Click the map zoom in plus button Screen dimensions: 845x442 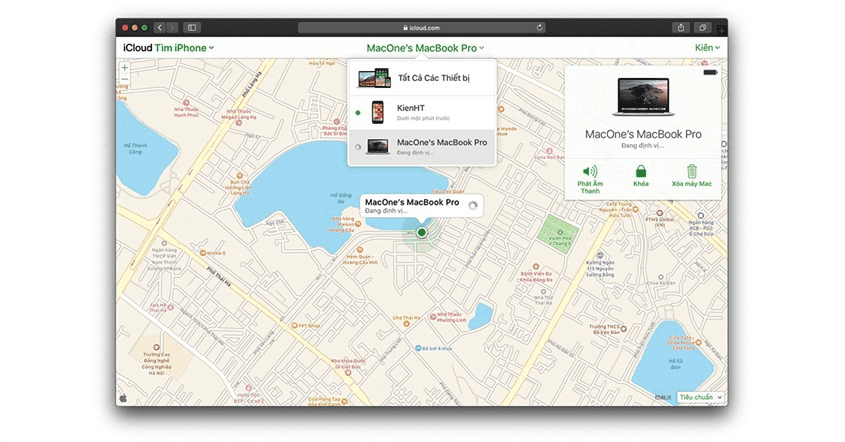[125, 68]
